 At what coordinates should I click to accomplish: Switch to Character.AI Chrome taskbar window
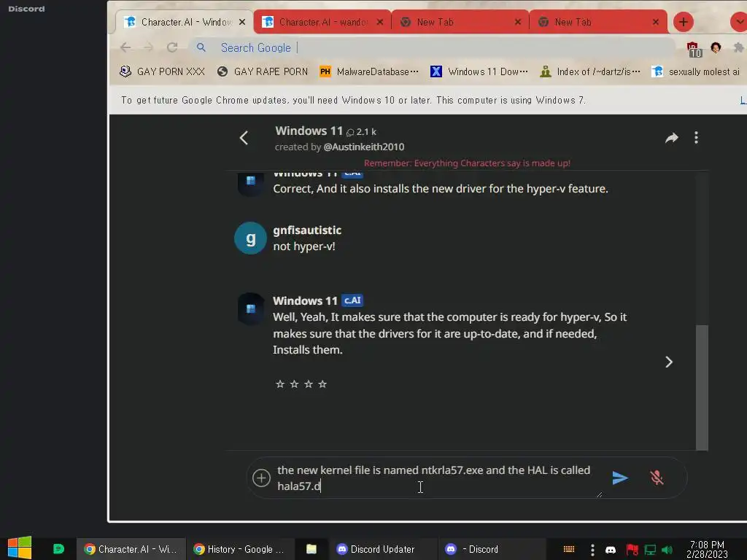click(131, 549)
